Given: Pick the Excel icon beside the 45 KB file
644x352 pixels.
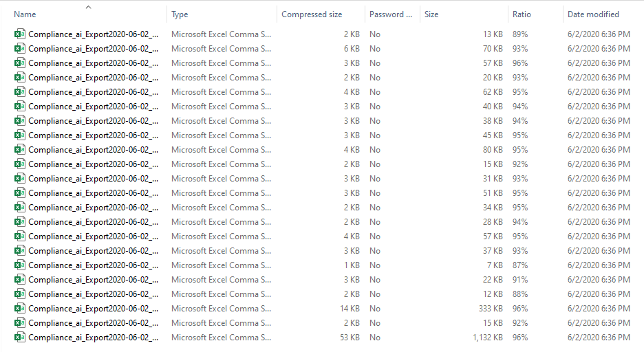Looking at the screenshot, I should pos(19,135).
